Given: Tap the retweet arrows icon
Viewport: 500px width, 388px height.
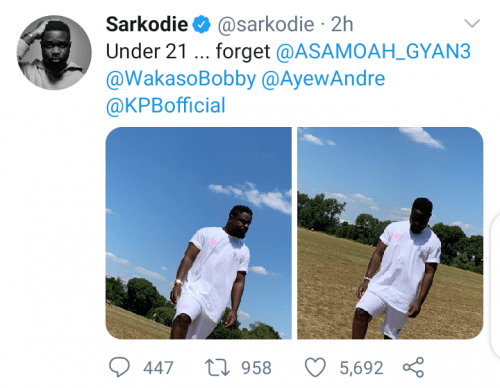Looking at the screenshot, I should (x=217, y=367).
